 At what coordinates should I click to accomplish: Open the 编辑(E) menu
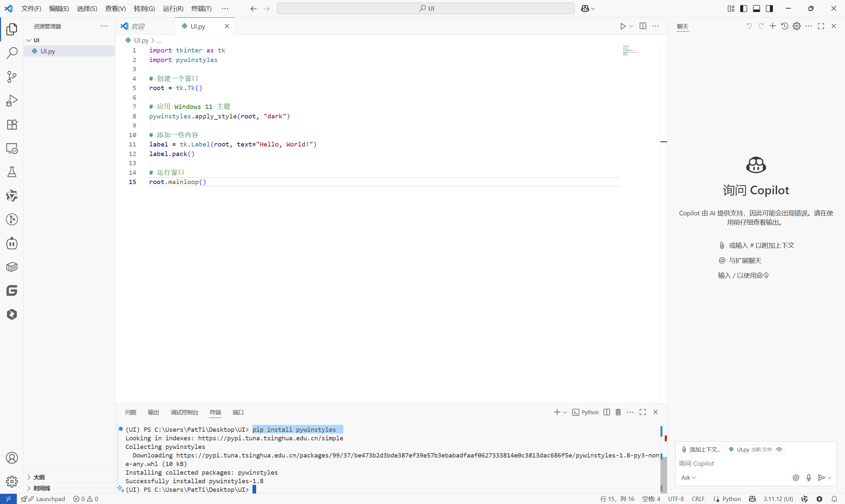(x=59, y=9)
